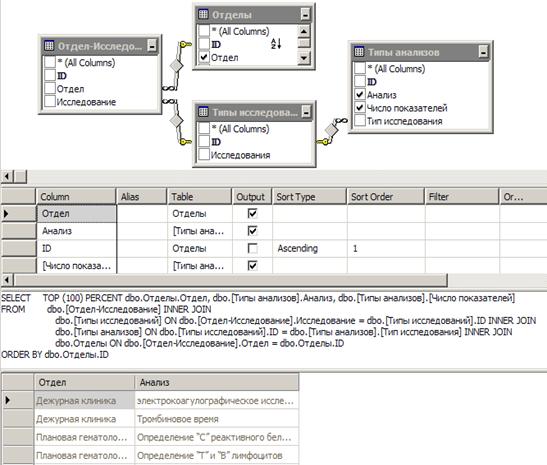547x465 pixels.
Task: Uncheck Отдел column in Отделы table
Action: pyautogui.click(x=204, y=57)
